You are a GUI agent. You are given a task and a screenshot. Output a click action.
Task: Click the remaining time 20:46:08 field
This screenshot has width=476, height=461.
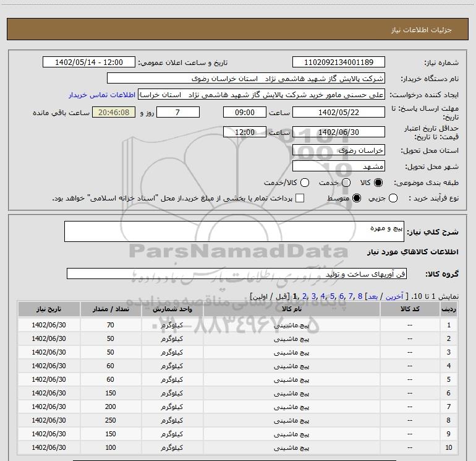pos(114,112)
